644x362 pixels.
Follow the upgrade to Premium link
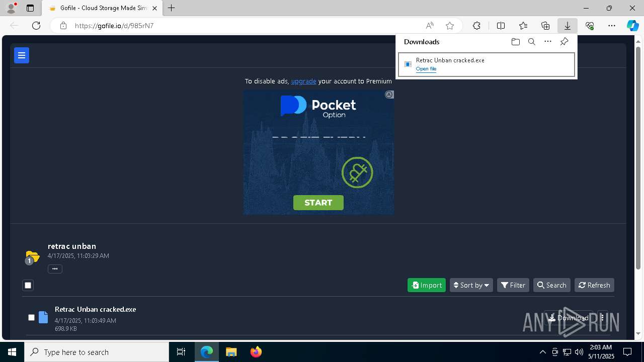[x=303, y=81]
